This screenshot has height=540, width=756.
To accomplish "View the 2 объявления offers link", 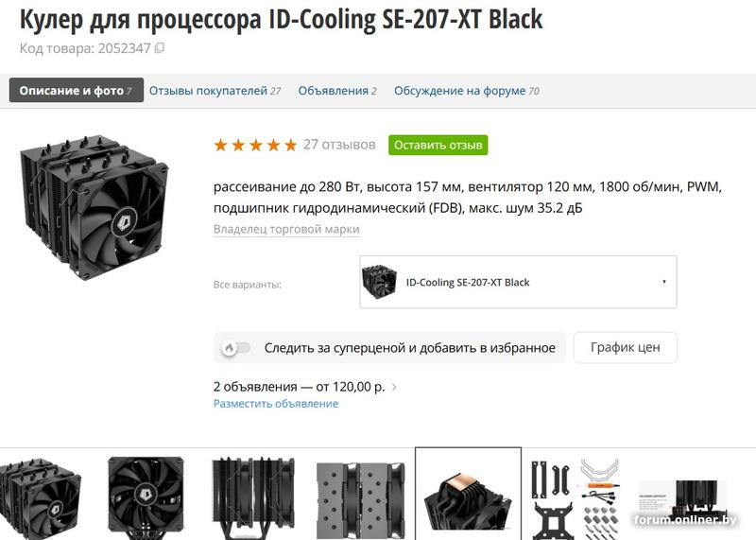I will click(301, 387).
